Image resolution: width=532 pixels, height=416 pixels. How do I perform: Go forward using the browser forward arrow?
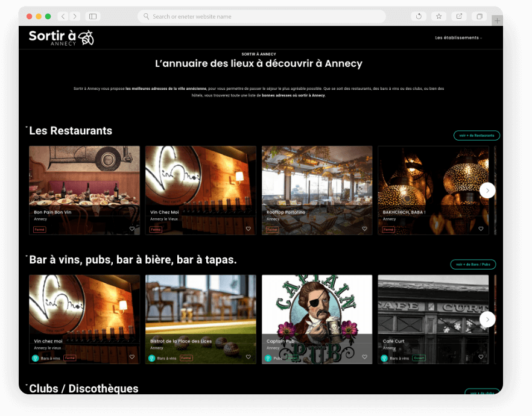click(75, 16)
